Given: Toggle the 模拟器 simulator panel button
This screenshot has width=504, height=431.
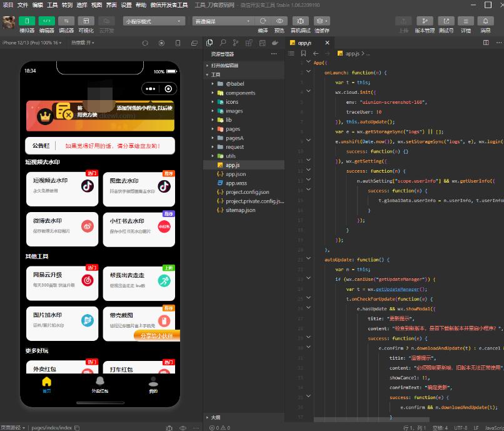Looking at the screenshot, I should 27,21.
